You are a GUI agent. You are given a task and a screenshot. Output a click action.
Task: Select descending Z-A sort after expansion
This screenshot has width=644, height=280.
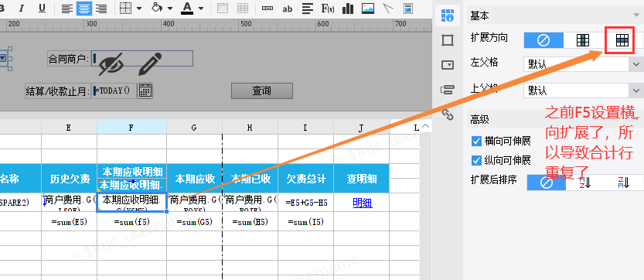tap(623, 182)
